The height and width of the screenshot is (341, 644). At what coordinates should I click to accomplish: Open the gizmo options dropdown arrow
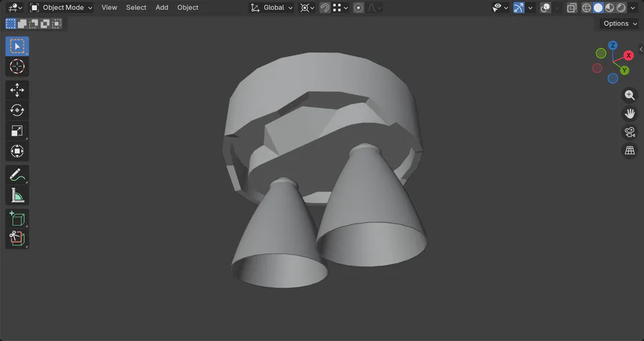(x=530, y=7)
